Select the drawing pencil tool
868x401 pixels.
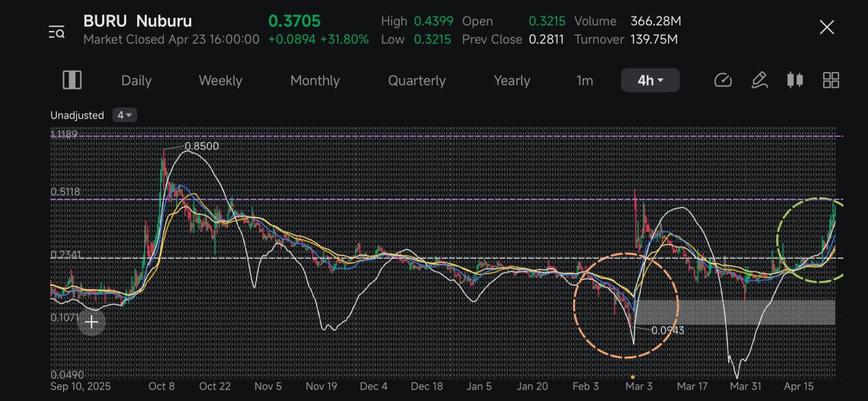tap(760, 80)
